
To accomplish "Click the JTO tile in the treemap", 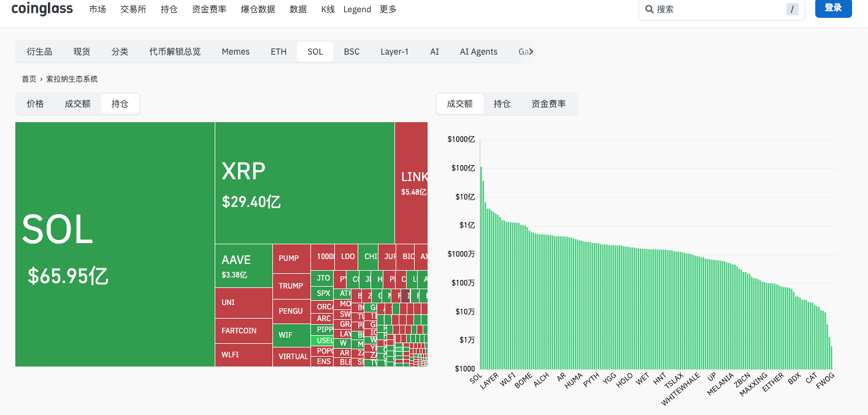I will click(323, 278).
